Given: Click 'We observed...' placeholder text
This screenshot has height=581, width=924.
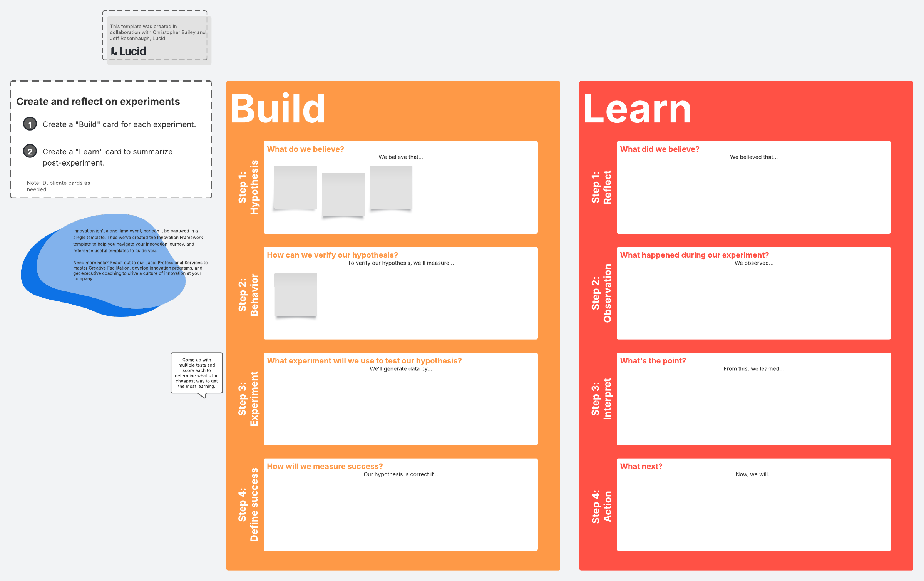Looking at the screenshot, I should (x=753, y=263).
